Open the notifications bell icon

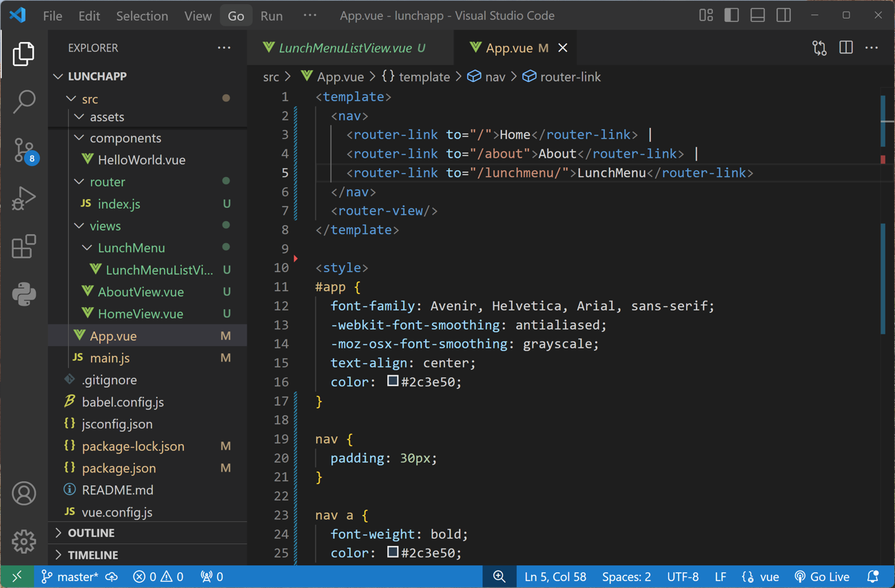pyautogui.click(x=873, y=577)
